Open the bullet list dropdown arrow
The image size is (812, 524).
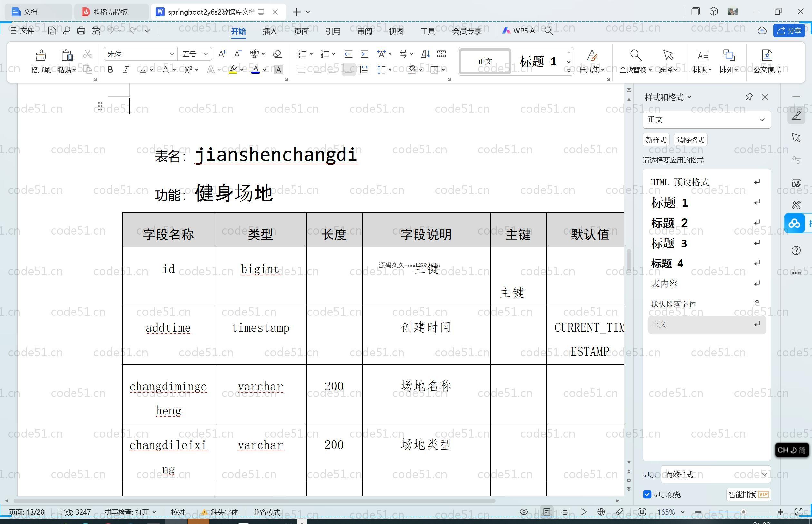(x=311, y=54)
